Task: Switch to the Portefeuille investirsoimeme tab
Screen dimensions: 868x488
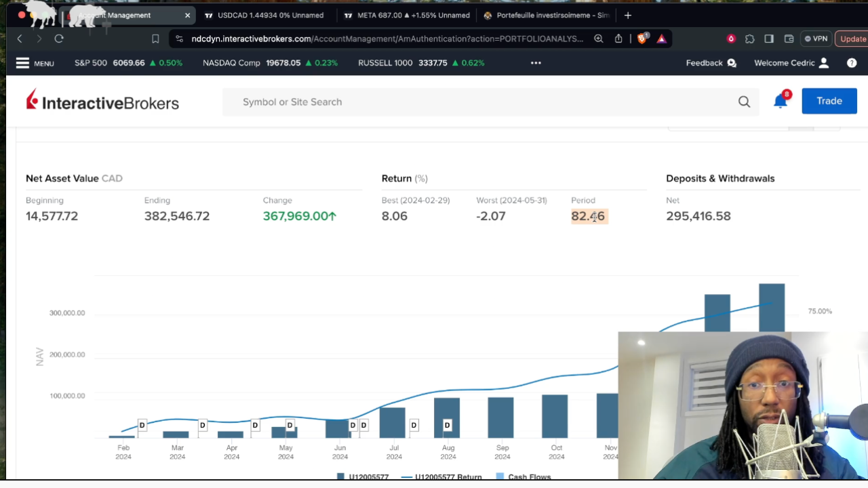Action: click(546, 15)
